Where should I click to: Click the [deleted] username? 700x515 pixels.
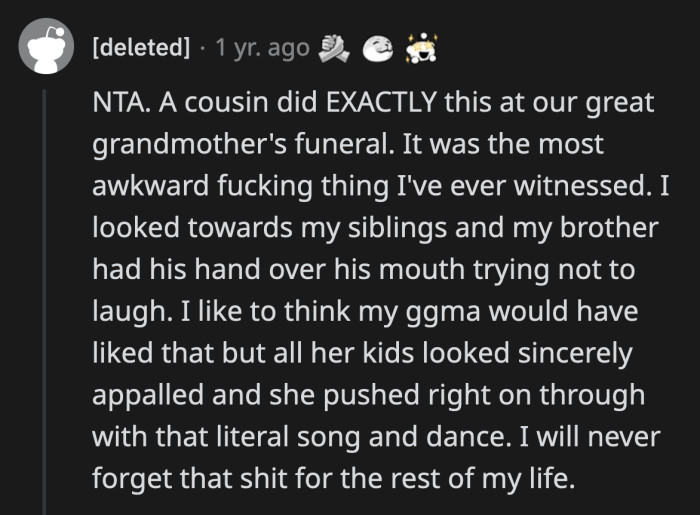tap(140, 48)
